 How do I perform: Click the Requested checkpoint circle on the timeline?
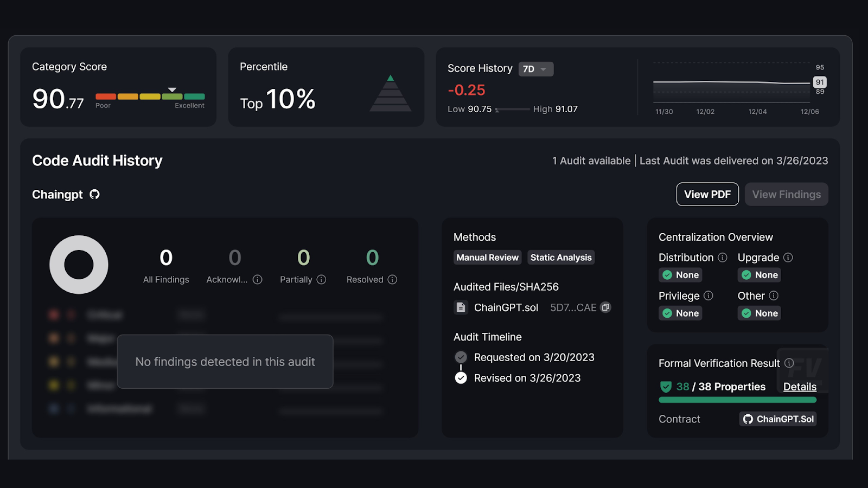point(461,357)
